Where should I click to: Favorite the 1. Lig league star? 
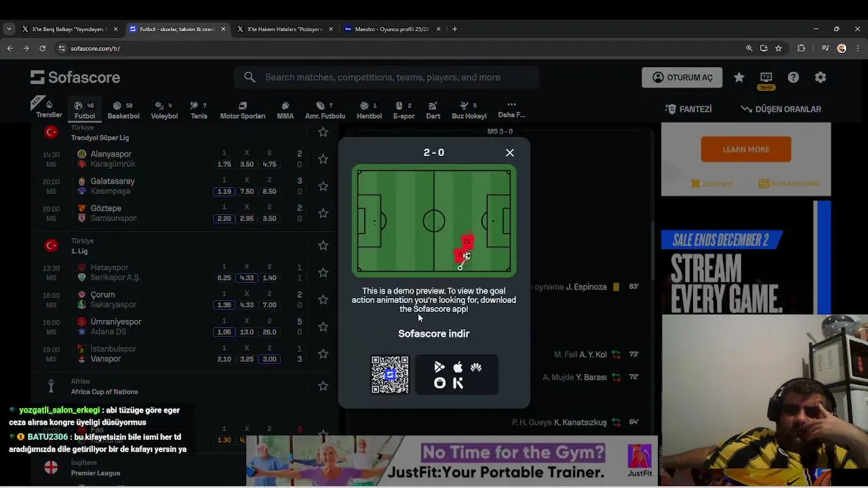click(323, 245)
